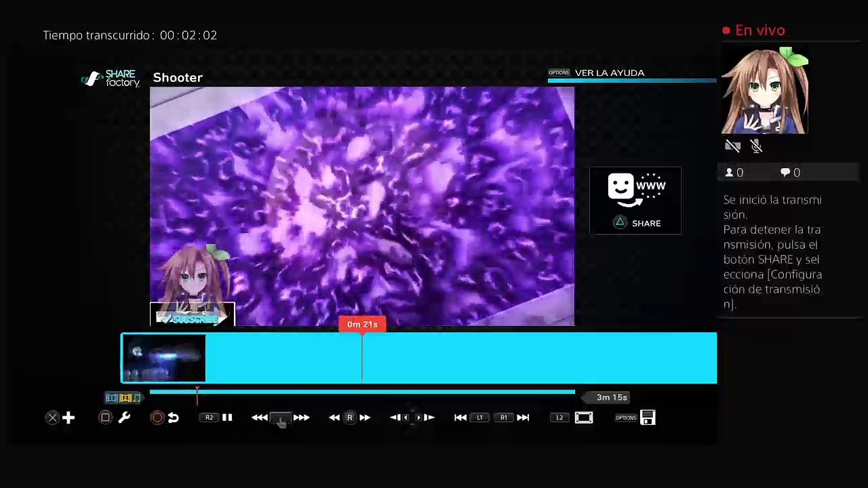Click the broadcast started message text
The image size is (868, 488).
772,251
